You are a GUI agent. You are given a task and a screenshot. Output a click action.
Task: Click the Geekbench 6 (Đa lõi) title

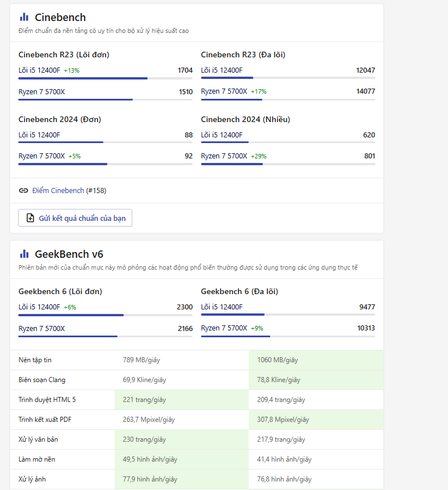tap(239, 291)
